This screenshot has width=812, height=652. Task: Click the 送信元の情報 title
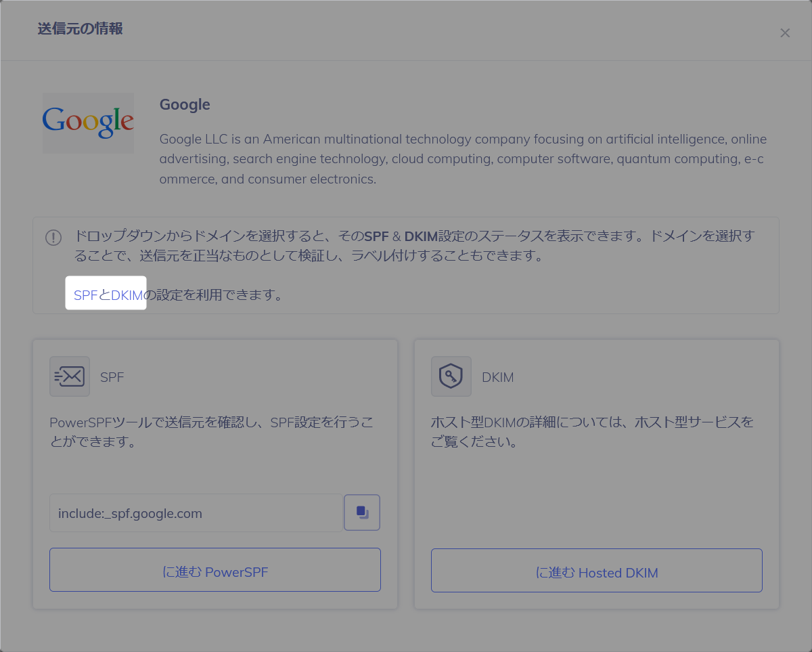[x=80, y=29]
